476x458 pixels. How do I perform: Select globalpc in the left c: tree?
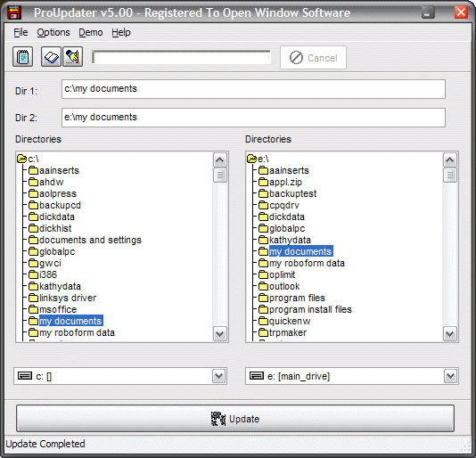pyautogui.click(x=52, y=251)
